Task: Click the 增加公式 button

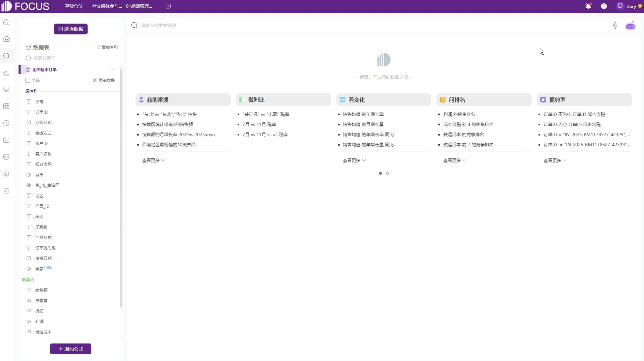Action: tap(70, 349)
